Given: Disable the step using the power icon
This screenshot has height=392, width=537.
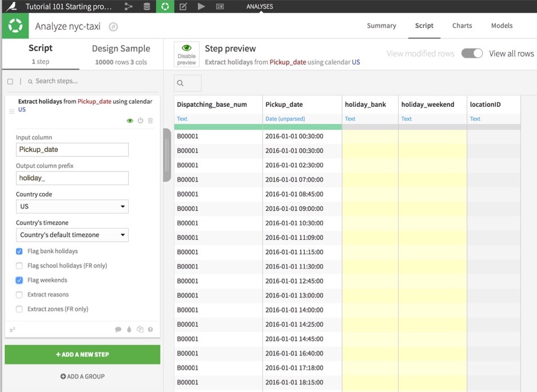Looking at the screenshot, I should point(140,121).
